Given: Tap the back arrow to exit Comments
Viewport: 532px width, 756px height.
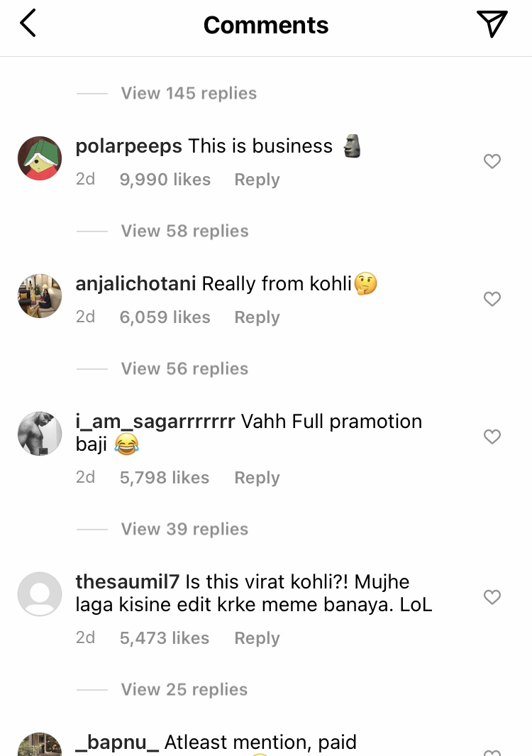Looking at the screenshot, I should point(28,22).
